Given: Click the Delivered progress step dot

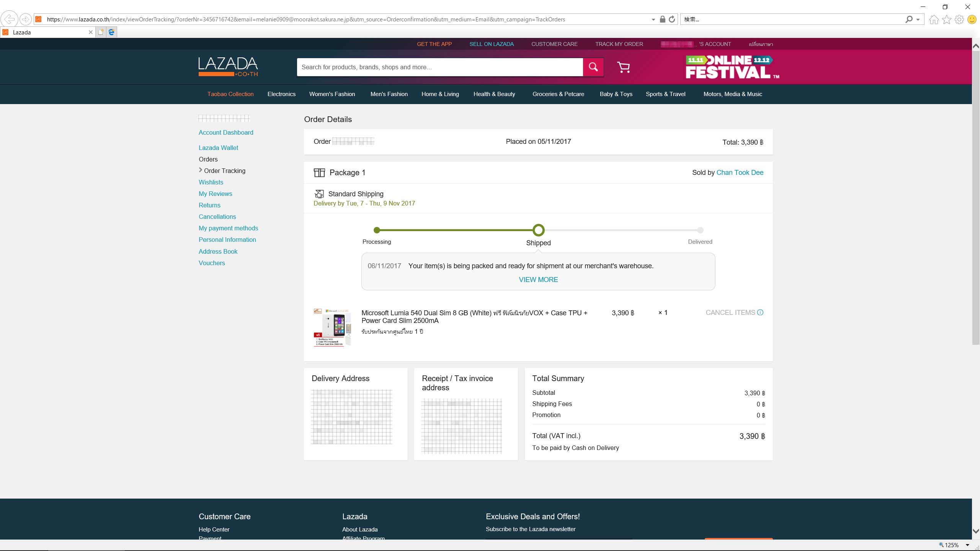Looking at the screenshot, I should pos(700,230).
